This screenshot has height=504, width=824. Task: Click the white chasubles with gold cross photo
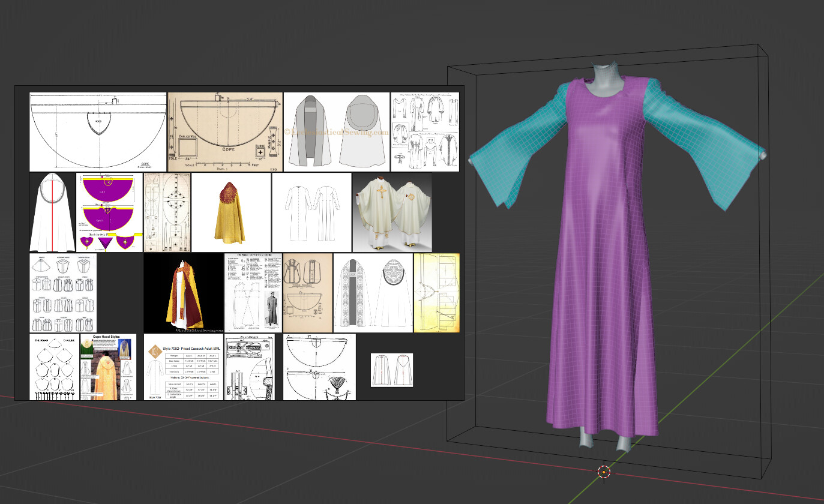click(x=392, y=212)
